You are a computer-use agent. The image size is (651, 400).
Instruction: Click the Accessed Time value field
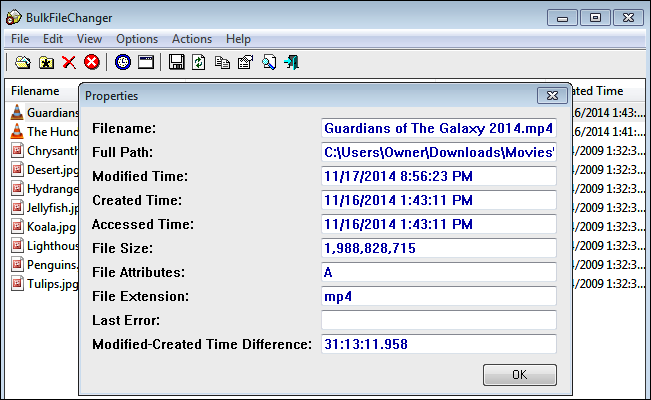click(x=439, y=224)
